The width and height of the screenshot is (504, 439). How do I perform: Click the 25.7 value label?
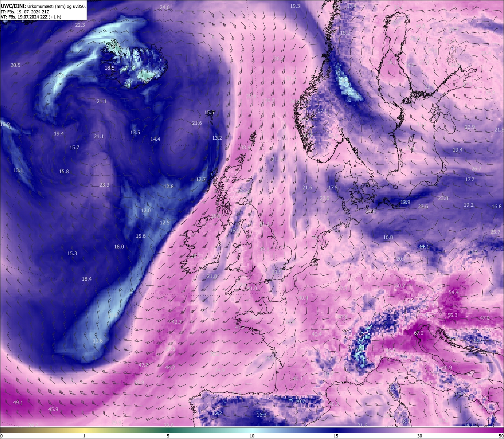click(495, 232)
